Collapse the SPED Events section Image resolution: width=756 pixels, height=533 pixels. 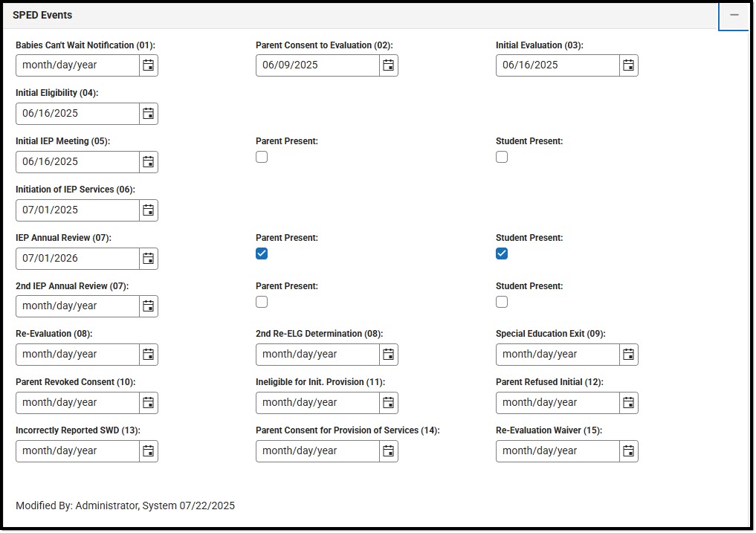734,15
